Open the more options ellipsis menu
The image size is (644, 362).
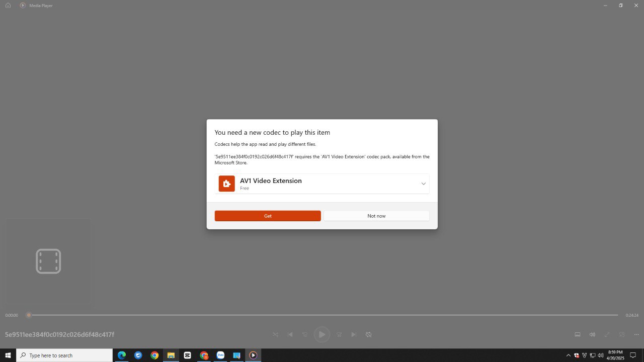tap(636, 334)
